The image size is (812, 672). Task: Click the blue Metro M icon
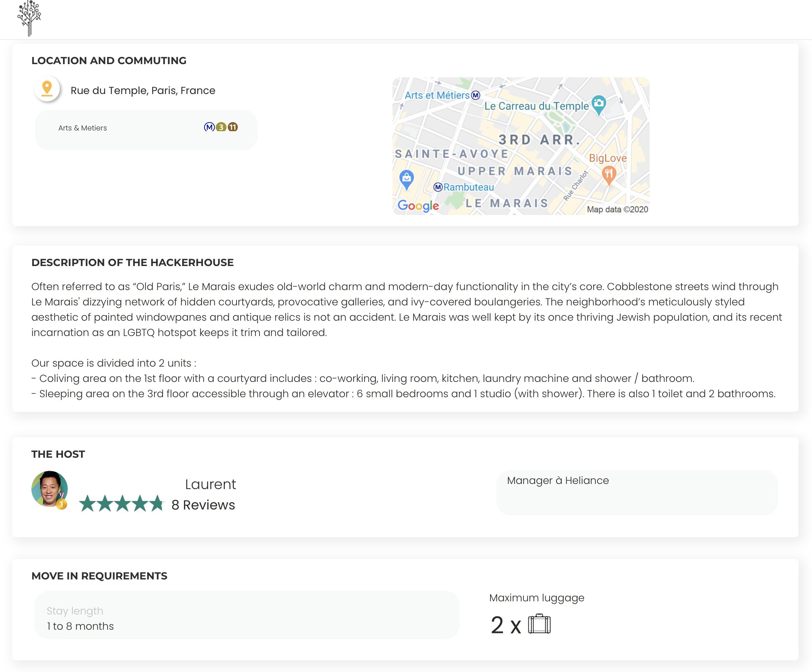[209, 127]
